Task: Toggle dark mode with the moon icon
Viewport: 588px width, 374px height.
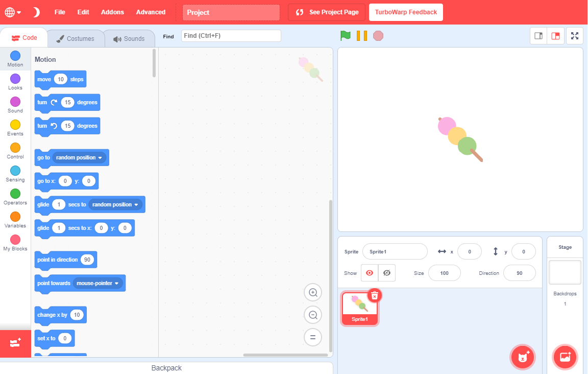Action: coord(36,11)
